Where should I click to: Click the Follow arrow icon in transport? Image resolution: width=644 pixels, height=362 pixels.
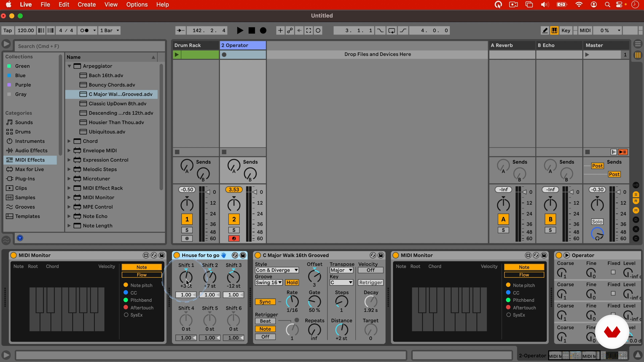tap(180, 31)
